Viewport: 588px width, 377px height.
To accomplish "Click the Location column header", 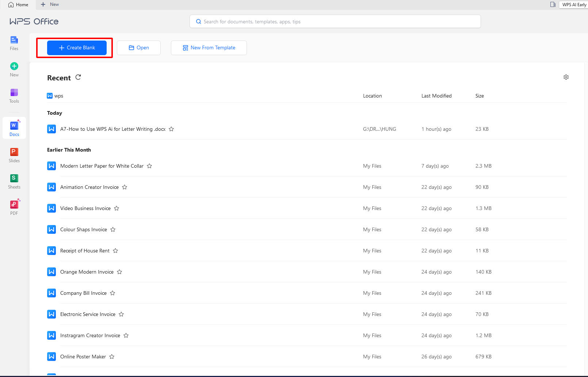I will coord(373,95).
